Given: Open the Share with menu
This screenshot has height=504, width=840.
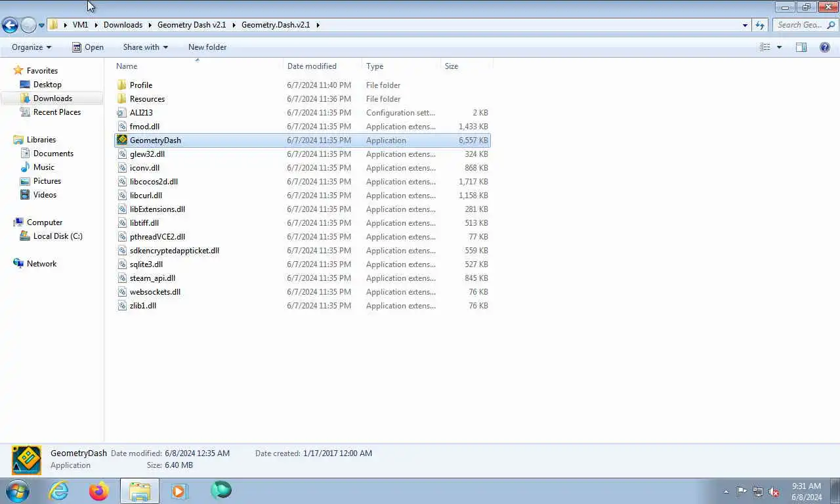Looking at the screenshot, I should pyautogui.click(x=145, y=47).
